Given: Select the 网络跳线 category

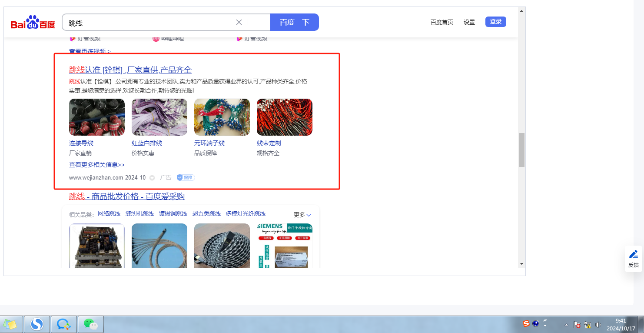Looking at the screenshot, I should click(x=109, y=213).
